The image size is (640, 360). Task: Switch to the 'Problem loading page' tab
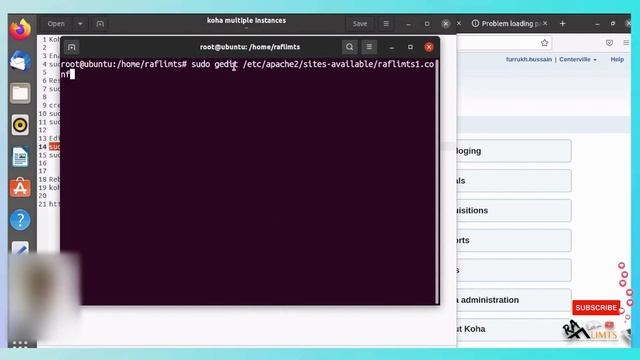(x=506, y=24)
